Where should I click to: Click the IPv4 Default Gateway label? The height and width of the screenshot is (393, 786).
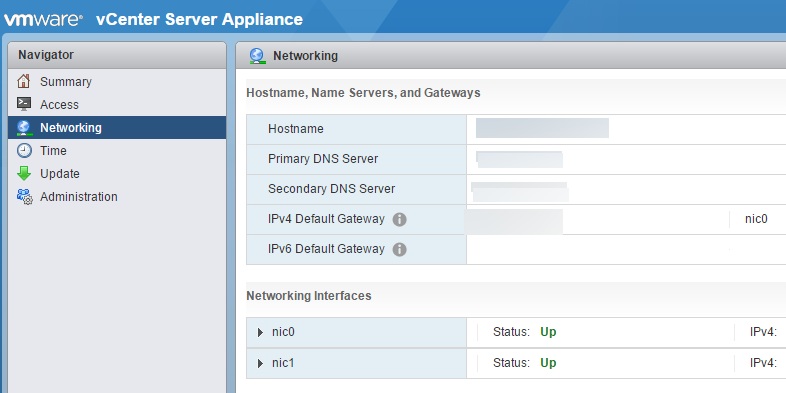tap(326, 219)
